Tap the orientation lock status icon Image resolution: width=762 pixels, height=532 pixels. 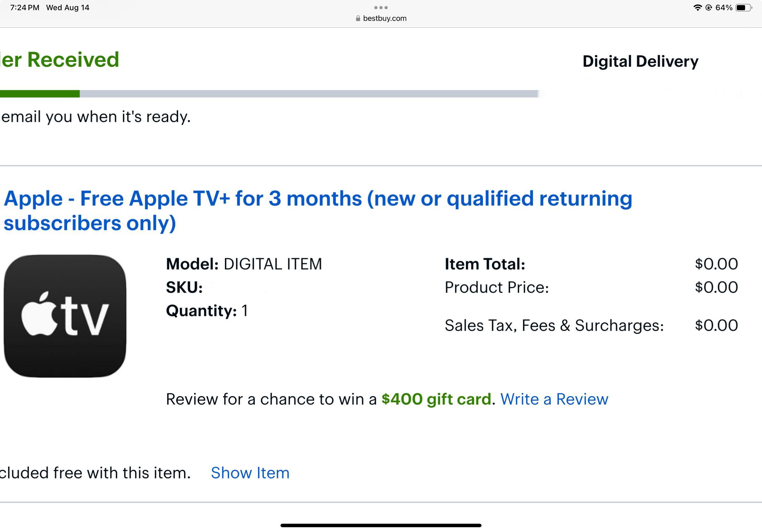[709, 8]
